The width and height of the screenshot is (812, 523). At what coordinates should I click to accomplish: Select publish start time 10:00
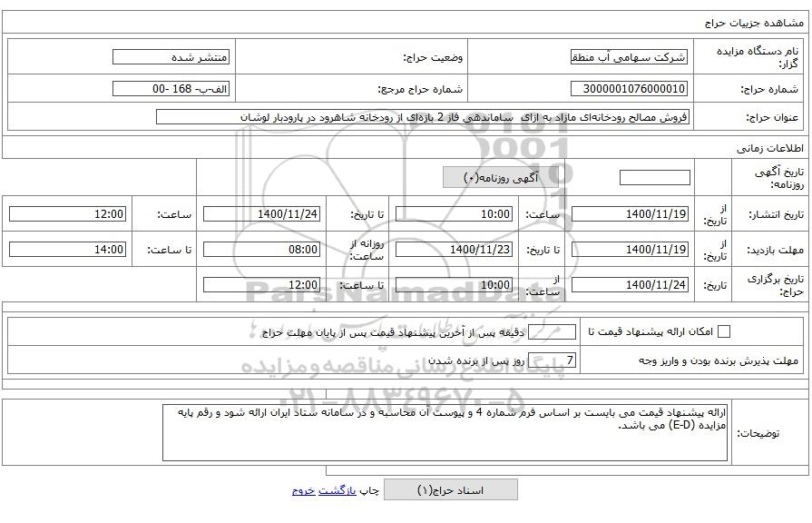point(455,214)
